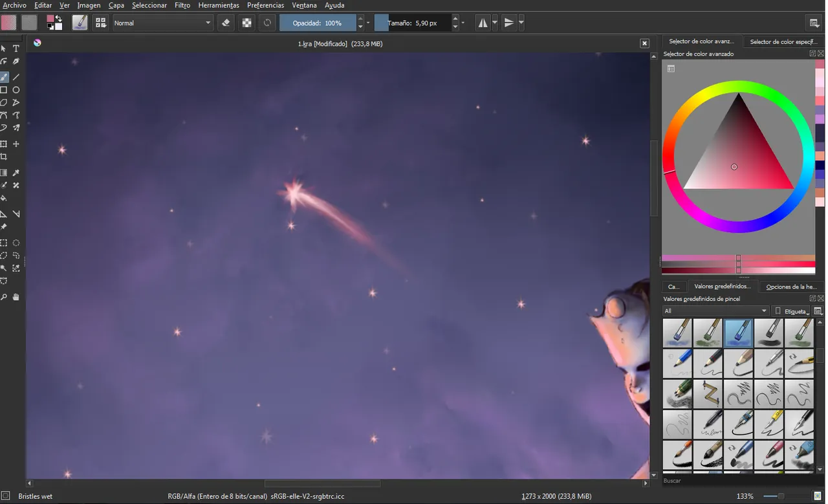The image size is (828, 504).
Task: Pick the fill gradient swatch in toolbar
Action: pos(9,23)
